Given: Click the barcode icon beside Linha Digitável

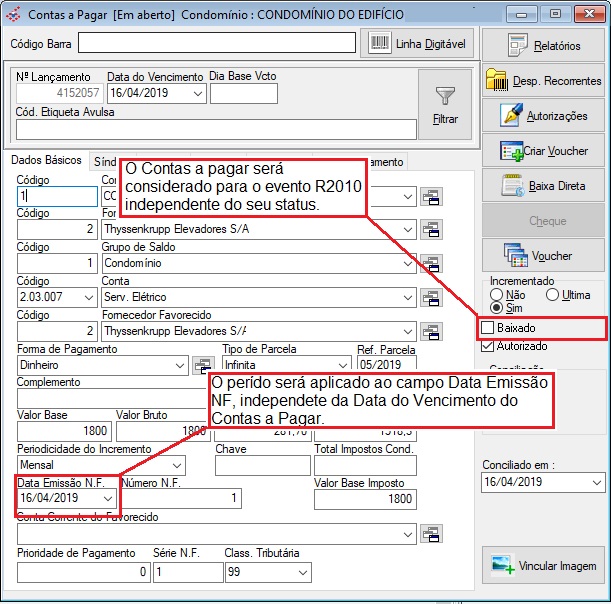Looking at the screenshot, I should point(380,43).
